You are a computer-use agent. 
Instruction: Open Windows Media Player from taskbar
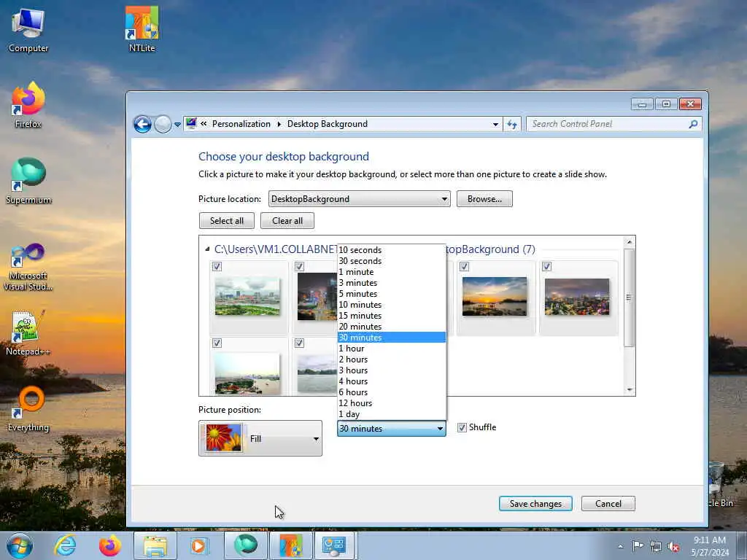pos(198,545)
